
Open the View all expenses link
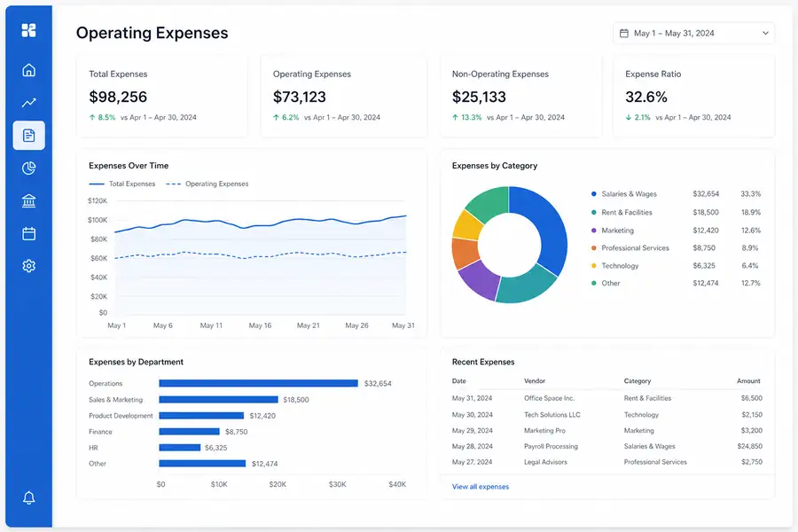[x=481, y=487]
